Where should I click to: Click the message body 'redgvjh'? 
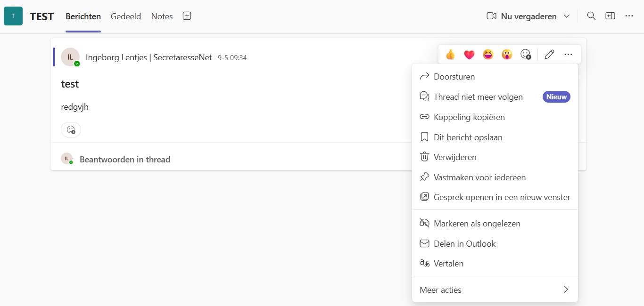coord(75,107)
